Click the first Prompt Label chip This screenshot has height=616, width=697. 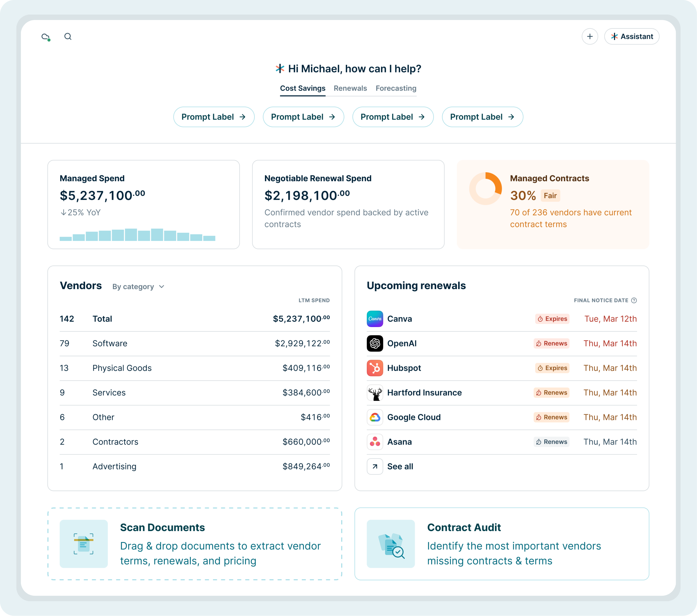214,117
